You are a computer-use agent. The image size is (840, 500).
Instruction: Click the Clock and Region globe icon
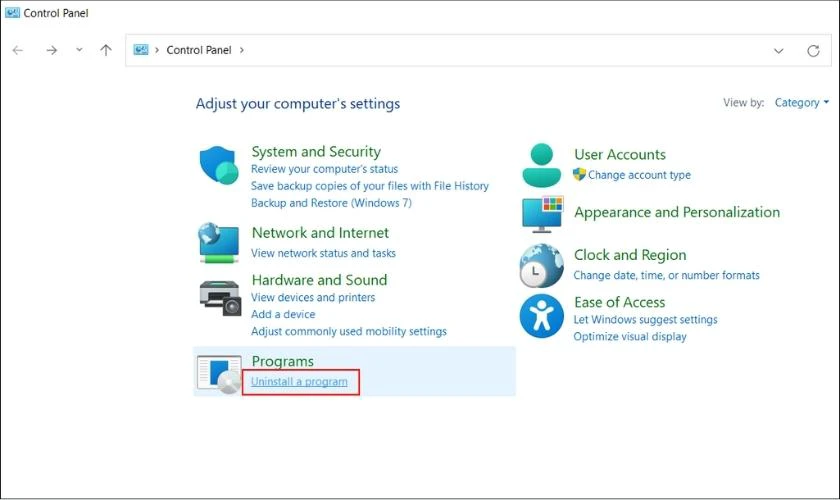[x=542, y=266]
